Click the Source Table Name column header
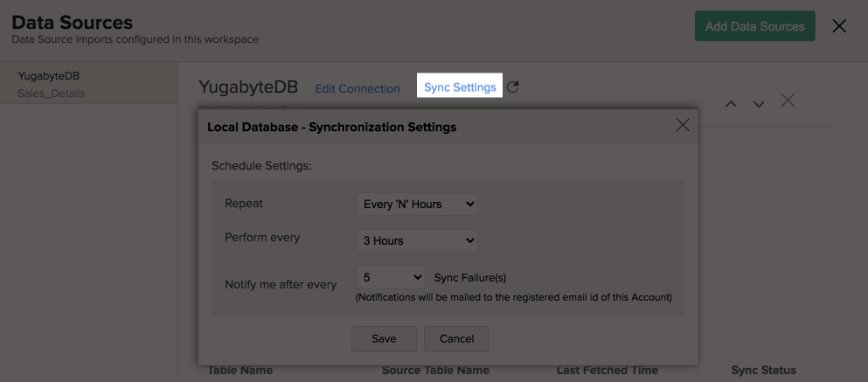The image size is (868, 382). point(435,371)
